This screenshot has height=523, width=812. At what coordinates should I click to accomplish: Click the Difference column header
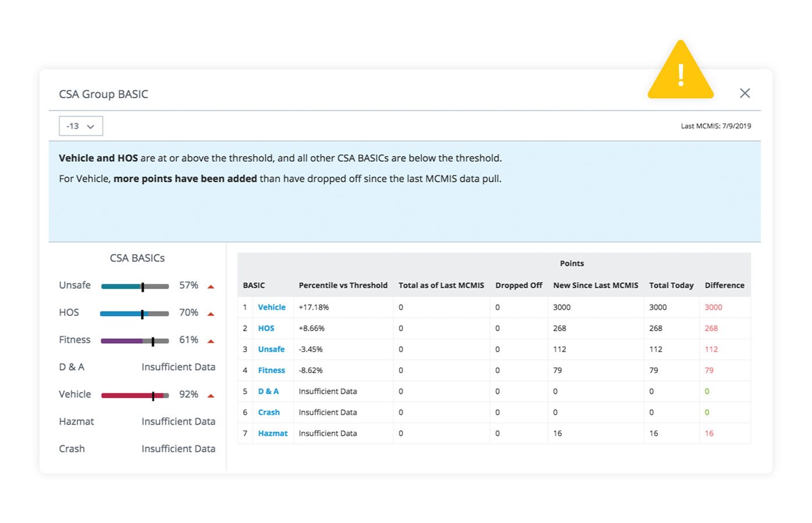coord(724,285)
